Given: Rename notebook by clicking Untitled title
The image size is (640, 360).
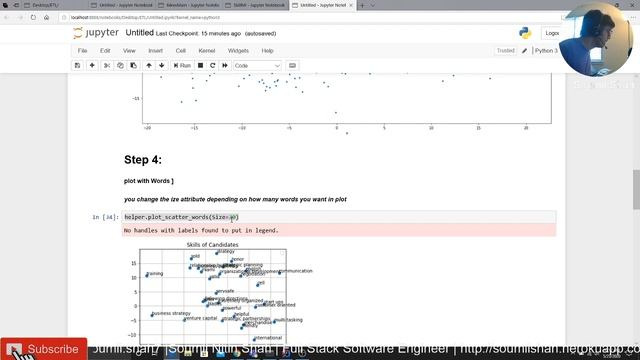Looking at the screenshot, I should pyautogui.click(x=139, y=33).
